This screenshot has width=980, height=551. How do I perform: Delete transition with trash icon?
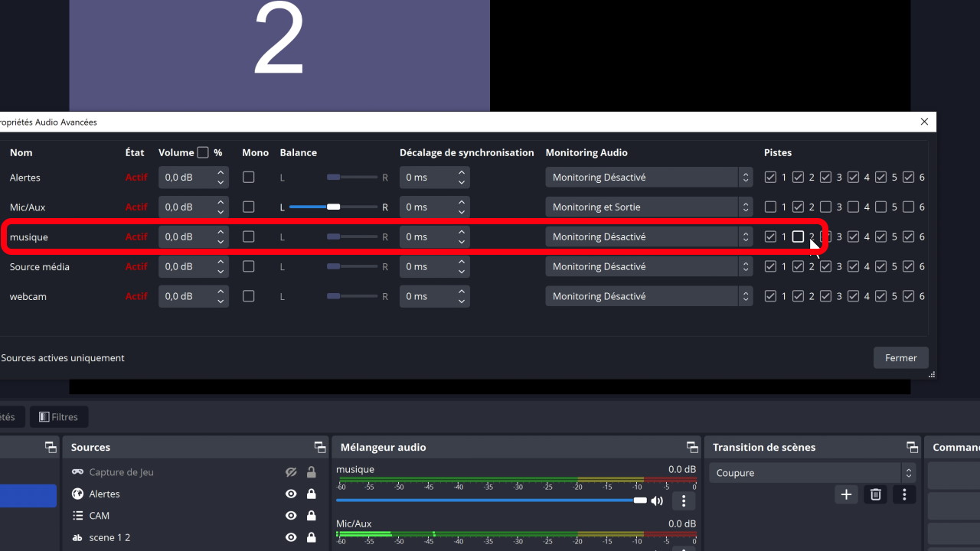[x=875, y=494]
